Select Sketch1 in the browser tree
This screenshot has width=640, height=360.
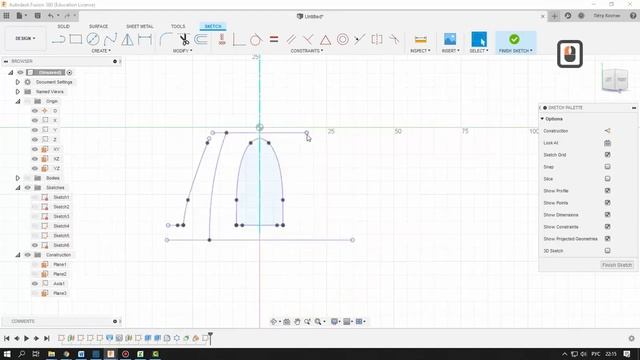coord(61,197)
